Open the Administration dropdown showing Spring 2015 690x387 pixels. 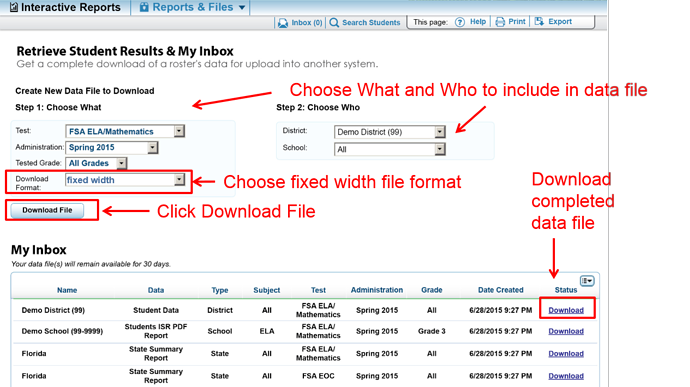tap(112, 147)
